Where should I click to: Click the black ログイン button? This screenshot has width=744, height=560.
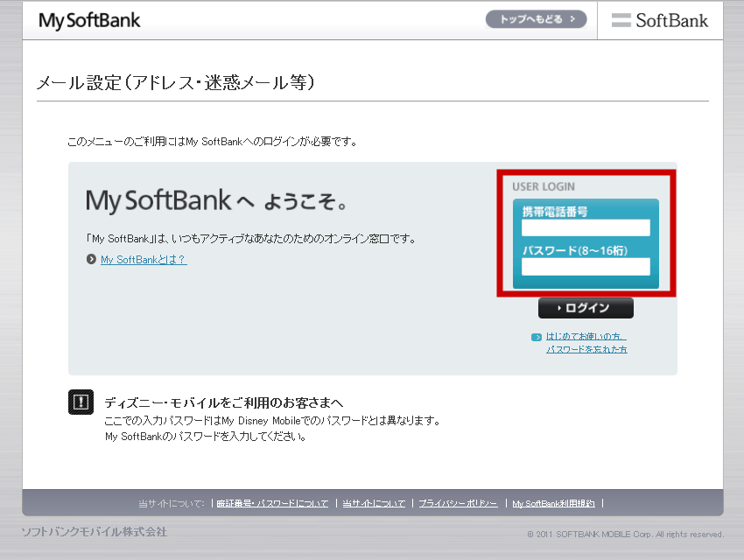pyautogui.click(x=586, y=308)
